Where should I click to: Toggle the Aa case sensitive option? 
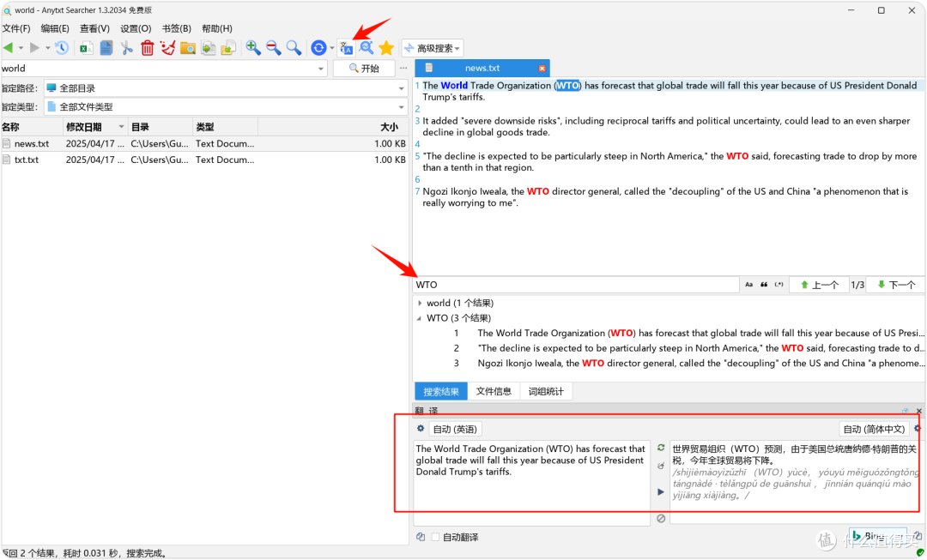pyautogui.click(x=749, y=285)
